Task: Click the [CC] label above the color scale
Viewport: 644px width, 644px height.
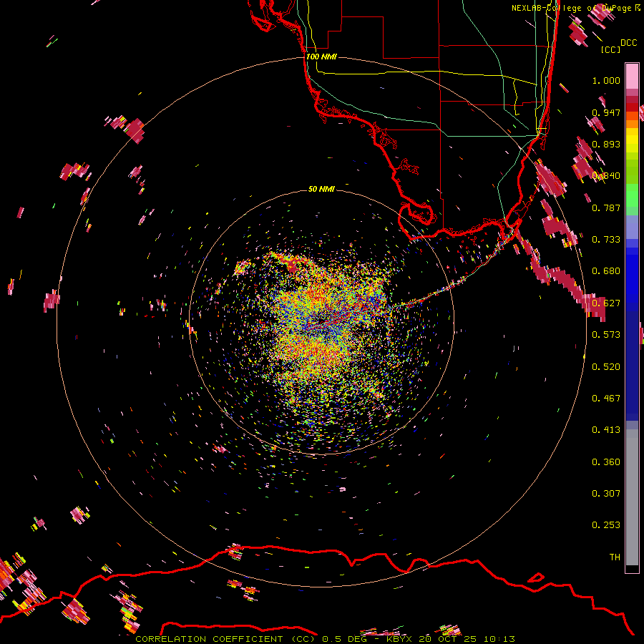Action: pos(610,49)
